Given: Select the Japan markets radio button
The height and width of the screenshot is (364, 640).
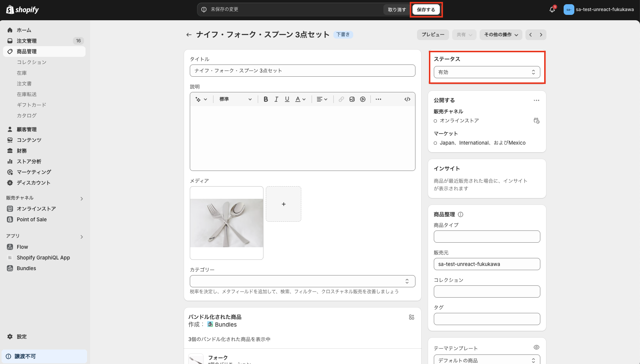Looking at the screenshot, I should (435, 143).
